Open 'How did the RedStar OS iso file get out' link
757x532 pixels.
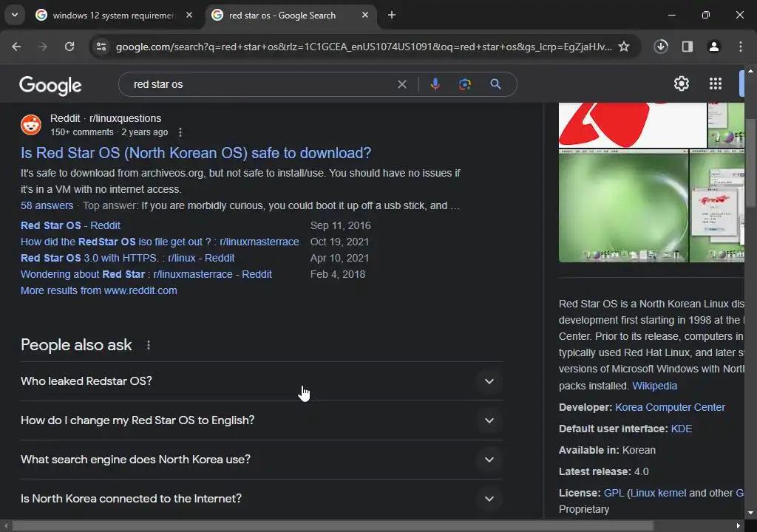tap(160, 242)
